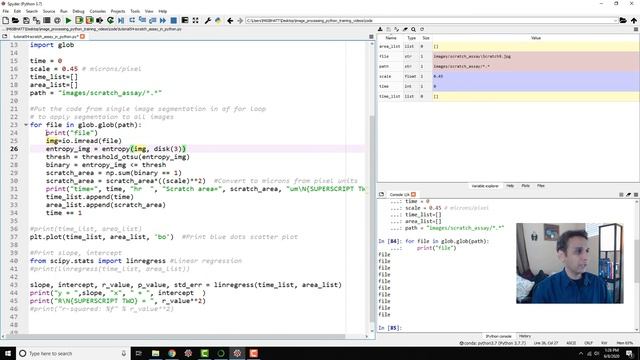640x360 pixels.
Task: Open the Run menu
Action: (x=64, y=11)
